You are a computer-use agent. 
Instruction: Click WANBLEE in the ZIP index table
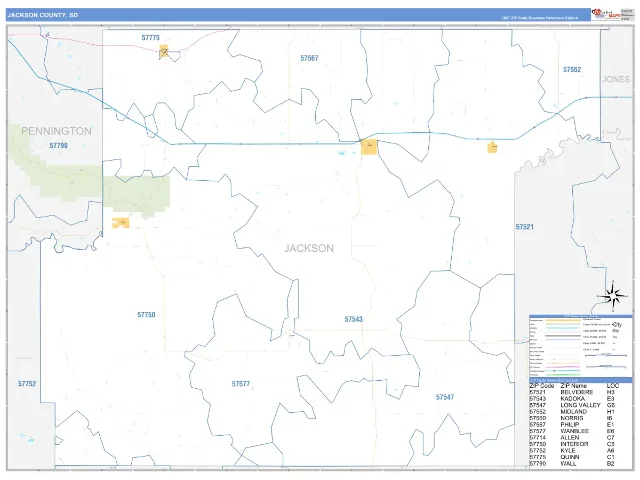point(575,431)
